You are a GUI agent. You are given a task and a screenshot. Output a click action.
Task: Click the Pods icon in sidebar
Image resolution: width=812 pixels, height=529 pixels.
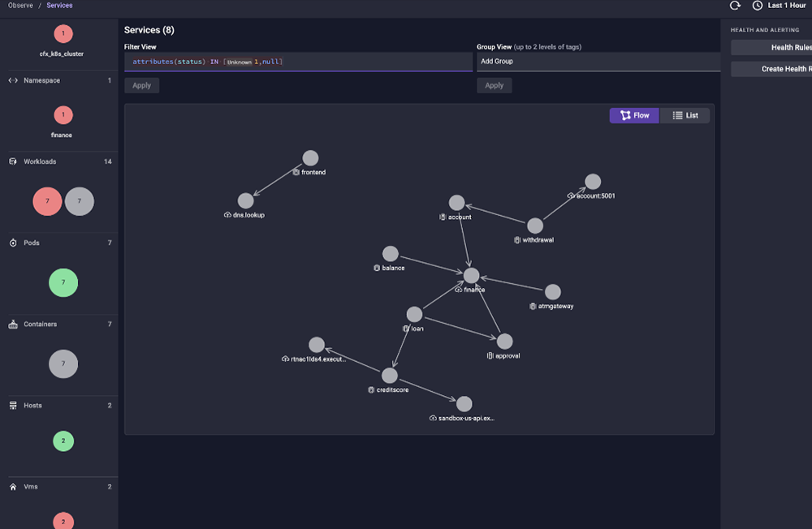pyautogui.click(x=13, y=243)
